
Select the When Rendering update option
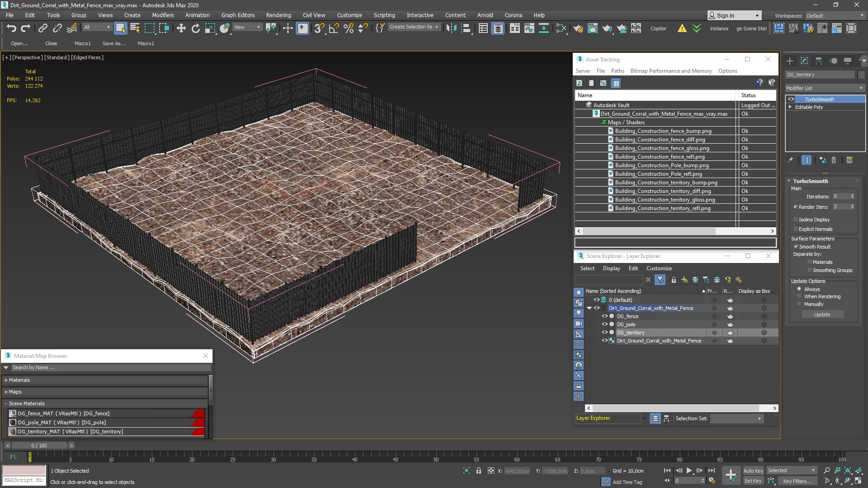[799, 296]
